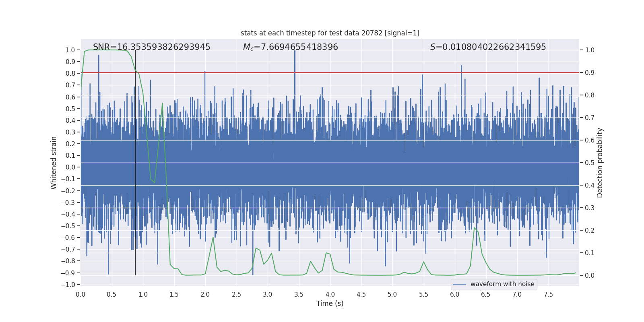Click the plot title mentioning test data 20782

(330, 33)
